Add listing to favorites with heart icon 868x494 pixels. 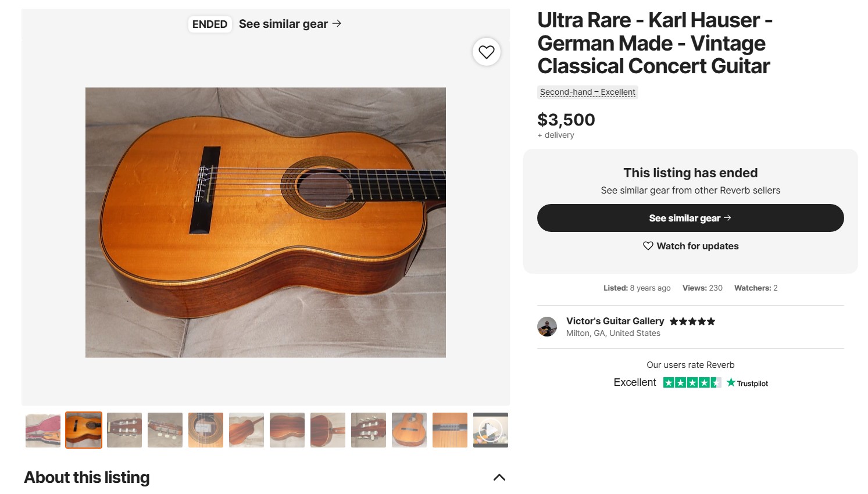487,52
